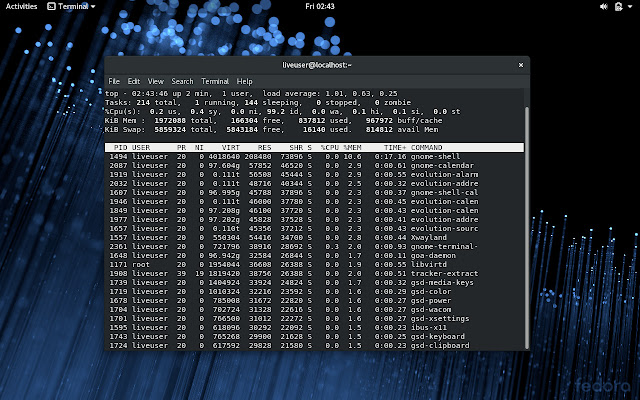Open the Activities overview

21,6
